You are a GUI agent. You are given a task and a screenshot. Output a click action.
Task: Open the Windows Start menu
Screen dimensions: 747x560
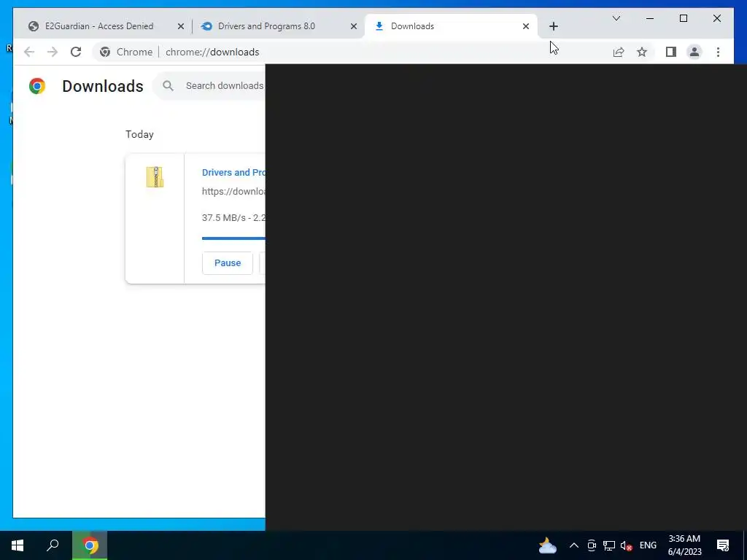point(18,545)
